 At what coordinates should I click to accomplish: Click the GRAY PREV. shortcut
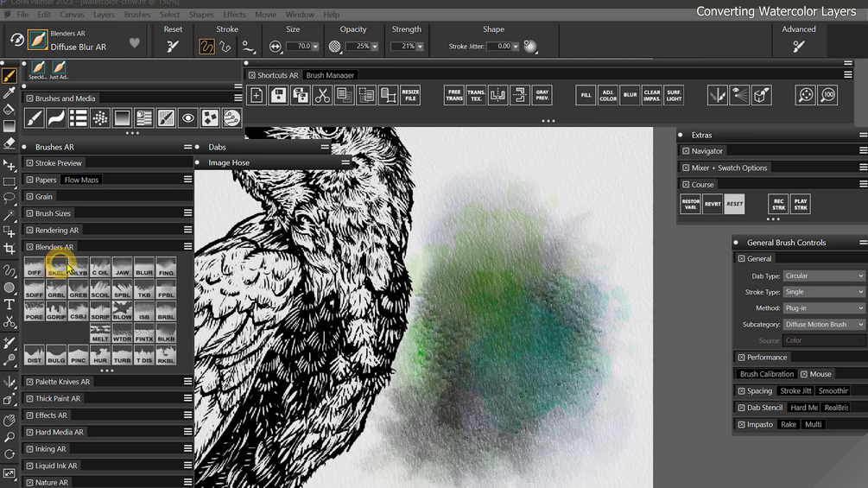coord(542,95)
